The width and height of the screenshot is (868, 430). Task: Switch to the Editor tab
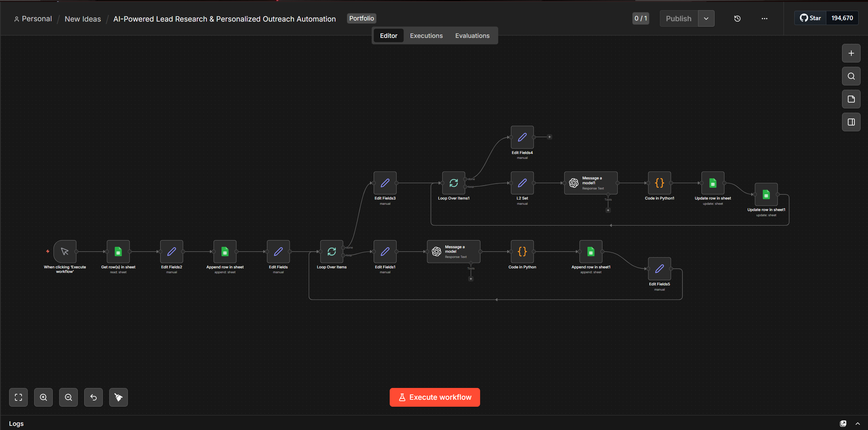(389, 35)
